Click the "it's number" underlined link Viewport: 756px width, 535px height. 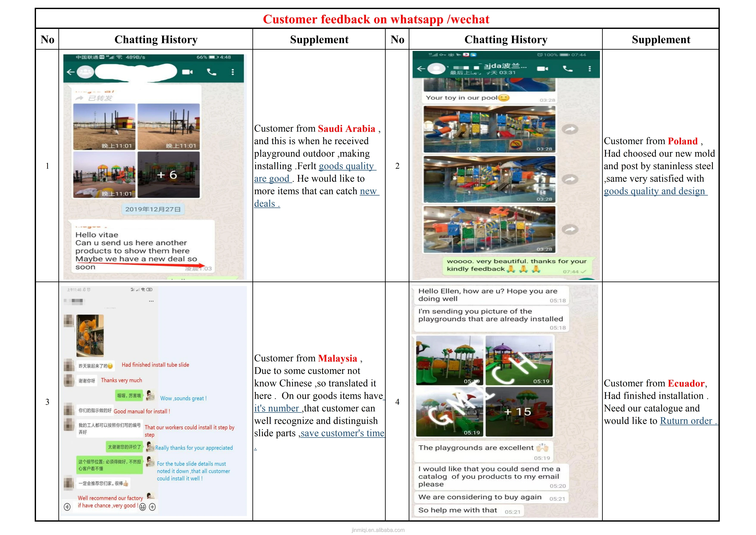click(277, 409)
